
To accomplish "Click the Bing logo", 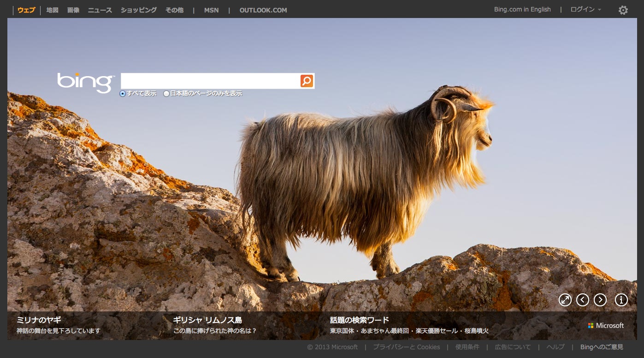I will click(x=85, y=82).
